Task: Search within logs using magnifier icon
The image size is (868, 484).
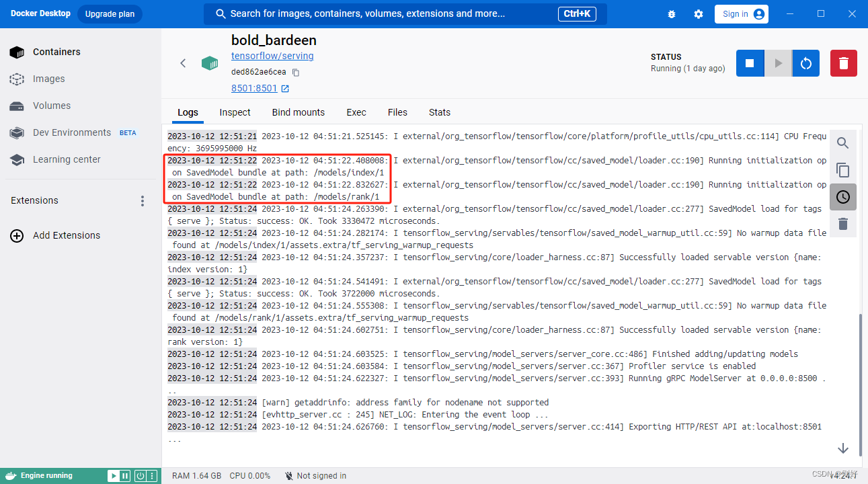Action: click(x=842, y=143)
